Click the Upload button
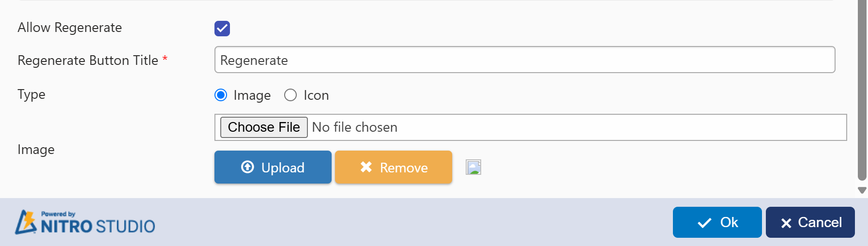868x246 pixels. [273, 168]
